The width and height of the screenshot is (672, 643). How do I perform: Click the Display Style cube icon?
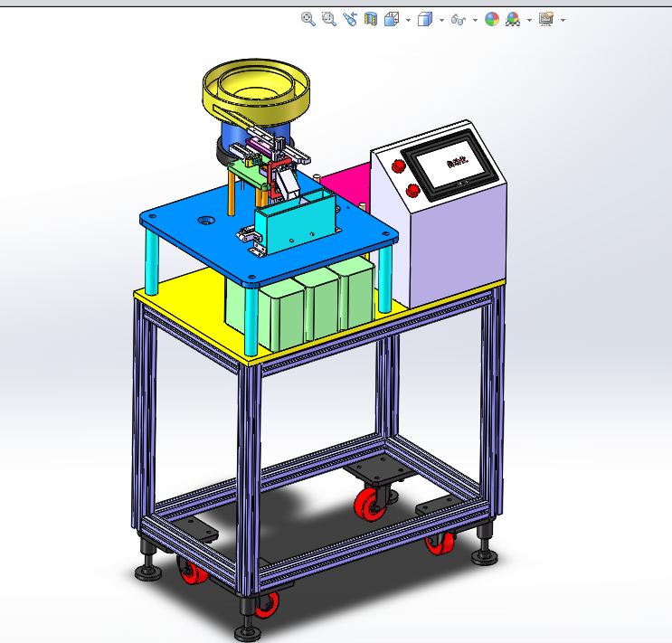425,19
